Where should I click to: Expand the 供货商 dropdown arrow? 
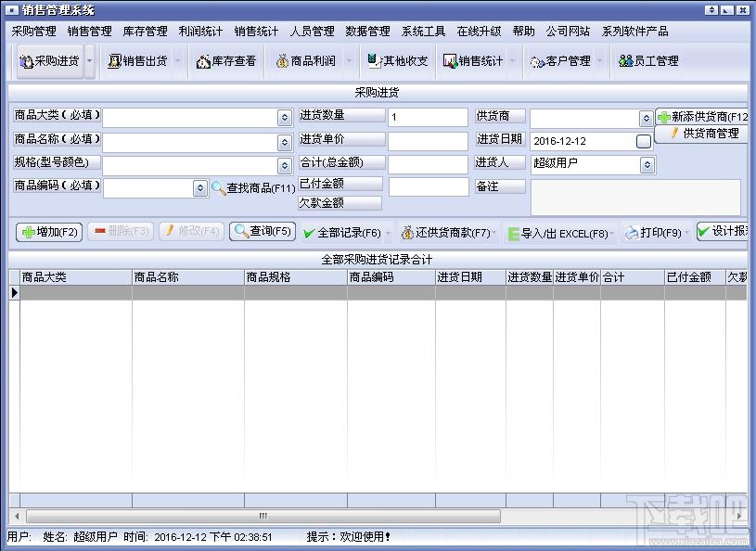646,118
